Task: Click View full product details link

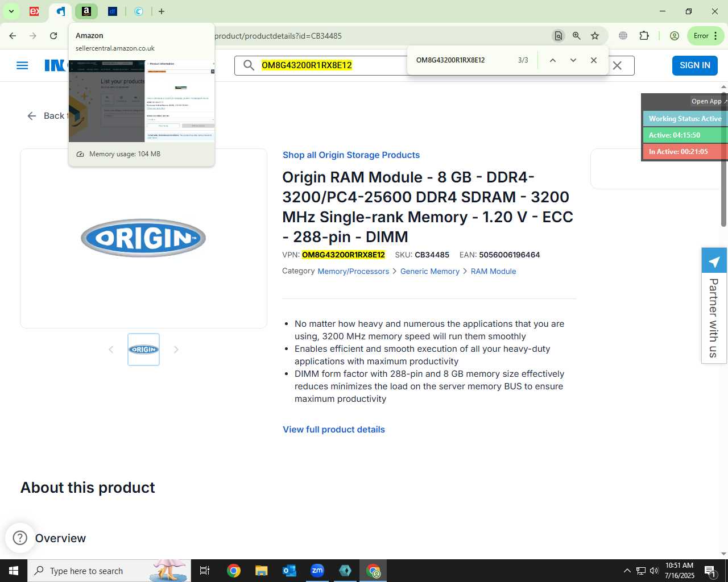Action: pyautogui.click(x=334, y=430)
